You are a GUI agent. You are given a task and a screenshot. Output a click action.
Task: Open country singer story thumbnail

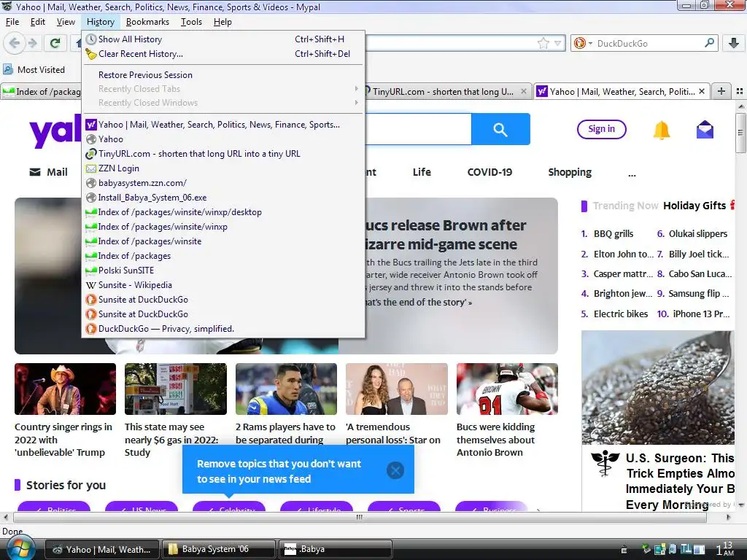click(x=65, y=389)
